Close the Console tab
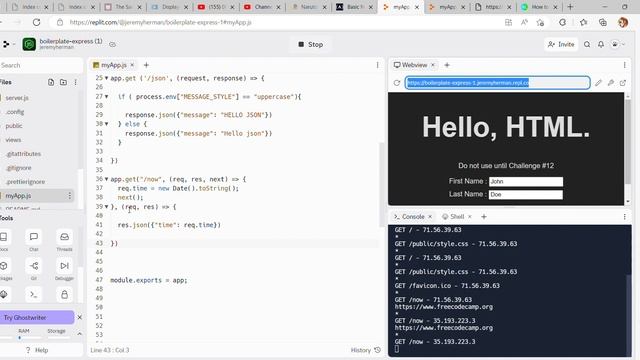Screen dimensions: 640x360 pos(430,217)
